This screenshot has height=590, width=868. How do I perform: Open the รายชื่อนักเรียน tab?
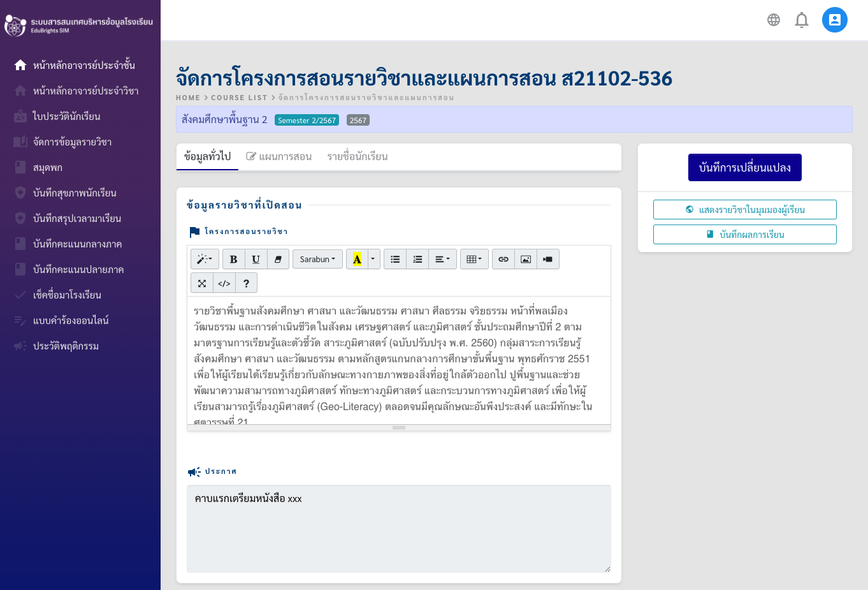(358, 157)
